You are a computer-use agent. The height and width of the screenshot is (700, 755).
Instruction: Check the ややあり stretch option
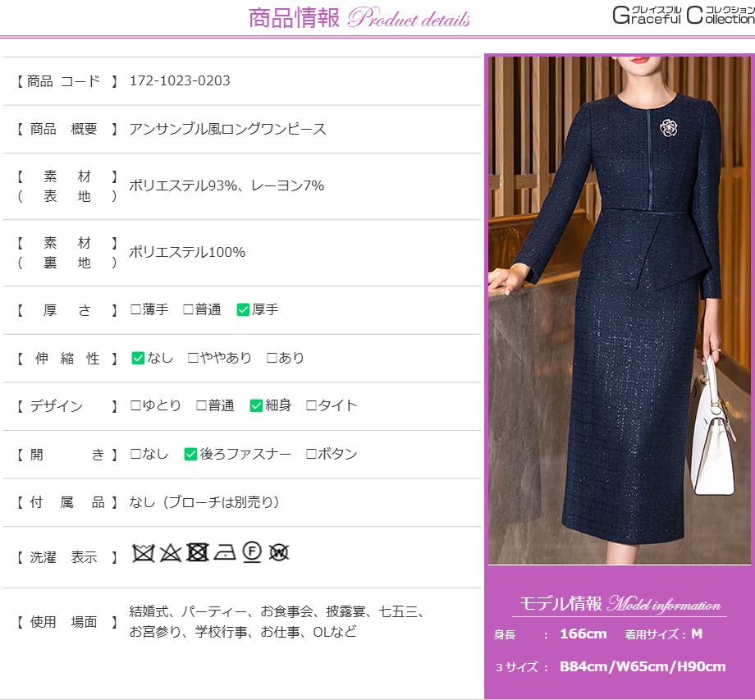[x=193, y=358]
